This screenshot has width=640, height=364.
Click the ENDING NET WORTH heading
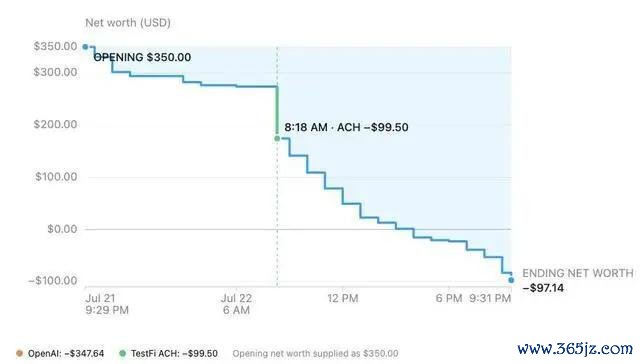578,273
